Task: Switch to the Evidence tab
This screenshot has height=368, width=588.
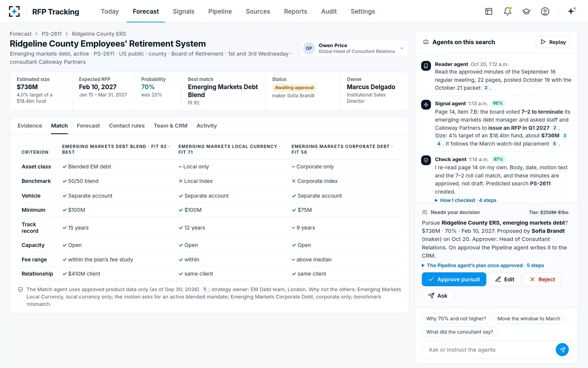Action: [x=30, y=126]
